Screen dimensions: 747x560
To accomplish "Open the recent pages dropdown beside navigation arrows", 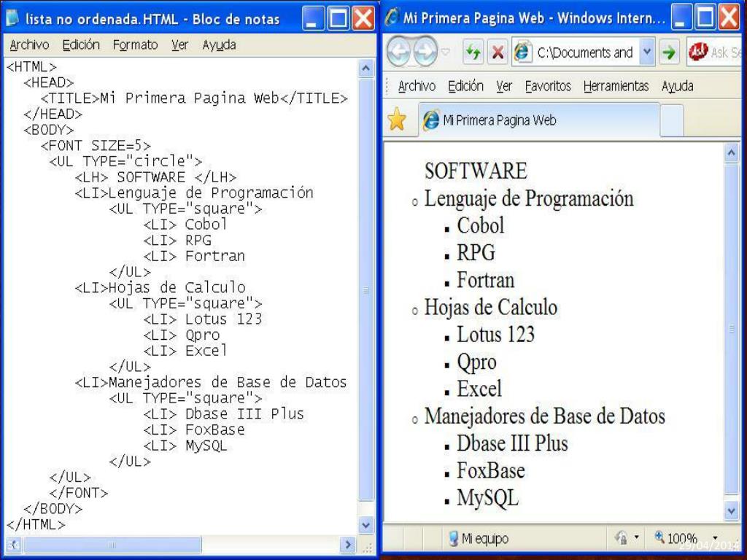I will (446, 51).
